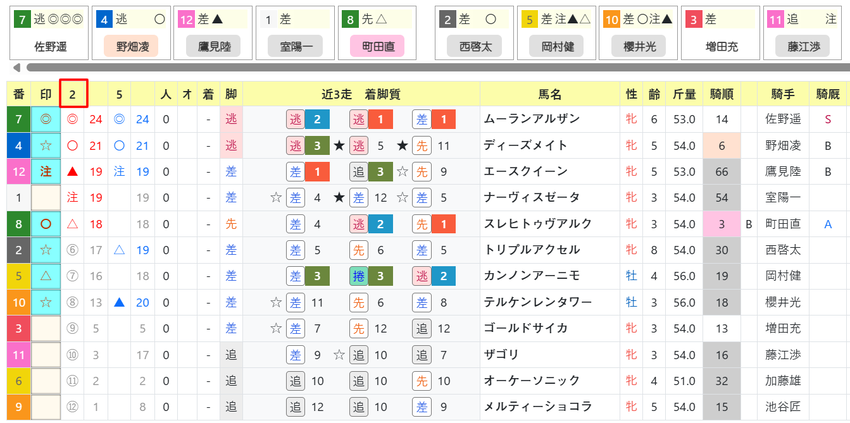Click the 騎順 value 66 cell

tap(722, 171)
